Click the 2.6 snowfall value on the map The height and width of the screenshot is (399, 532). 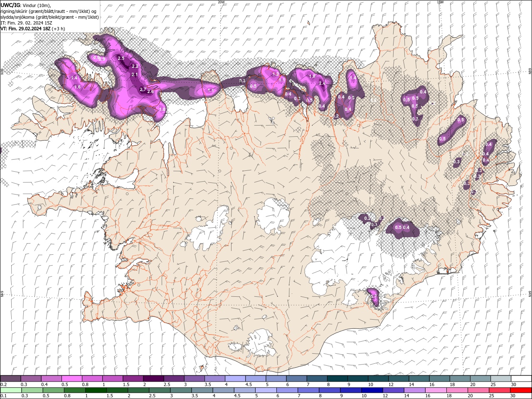tap(150, 91)
